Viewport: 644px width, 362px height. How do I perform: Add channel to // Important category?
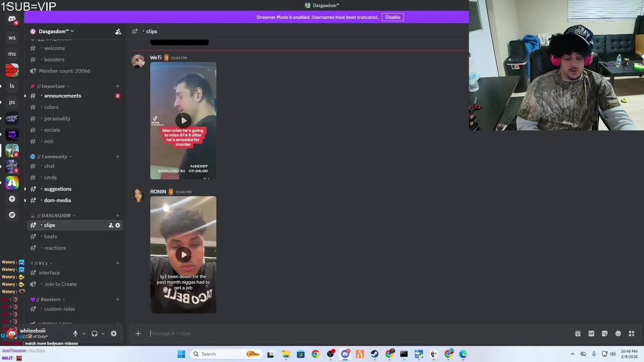[118, 86]
